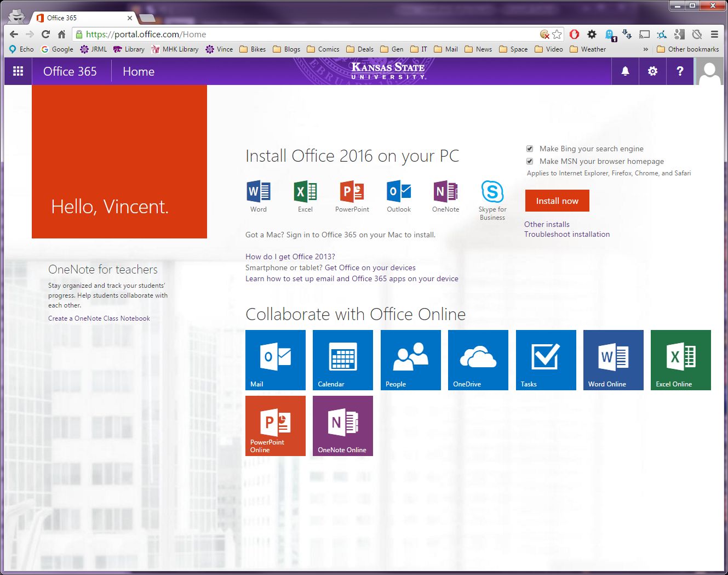
Task: Go to the browser home page icon
Action: [x=61, y=34]
